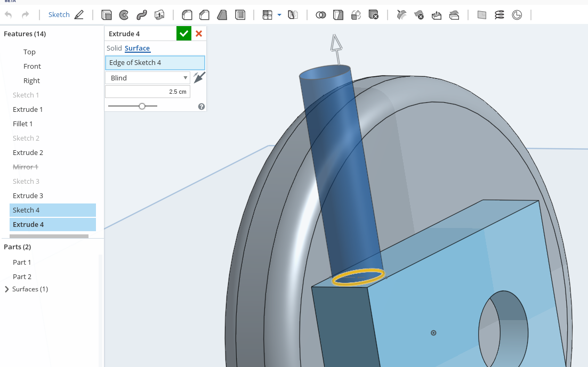Open the Shell tool
The width and height of the screenshot is (588, 367).
pos(240,15)
